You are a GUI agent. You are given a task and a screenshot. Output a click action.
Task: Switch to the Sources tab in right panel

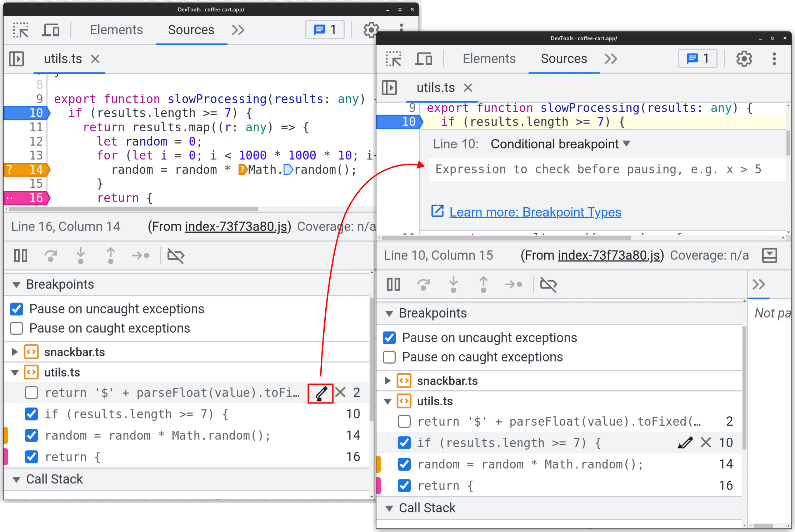tap(564, 58)
